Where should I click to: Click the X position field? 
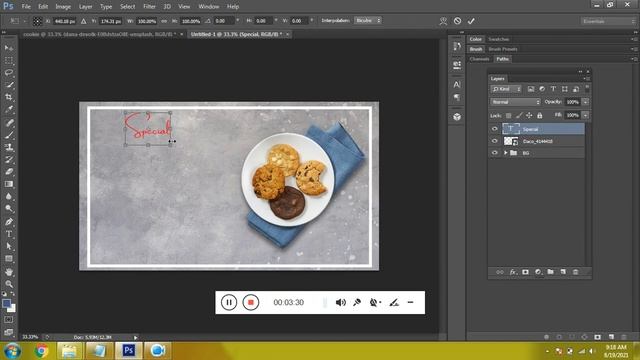65,21
